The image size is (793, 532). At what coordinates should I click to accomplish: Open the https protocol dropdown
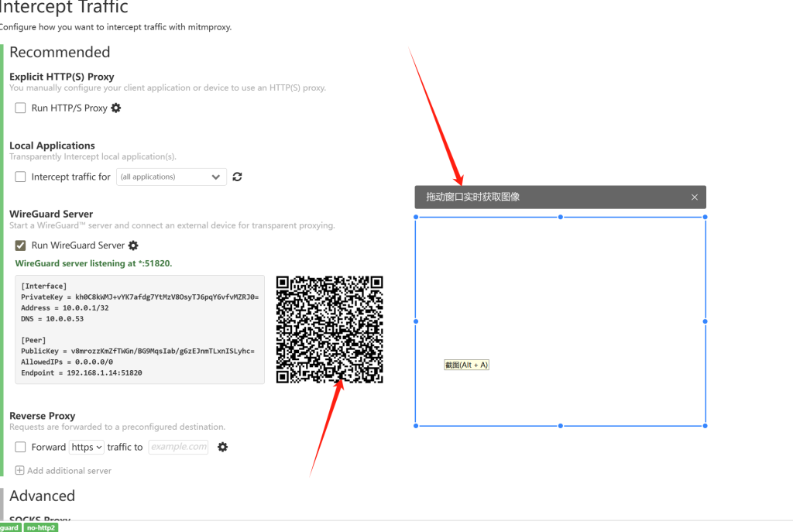pos(87,447)
